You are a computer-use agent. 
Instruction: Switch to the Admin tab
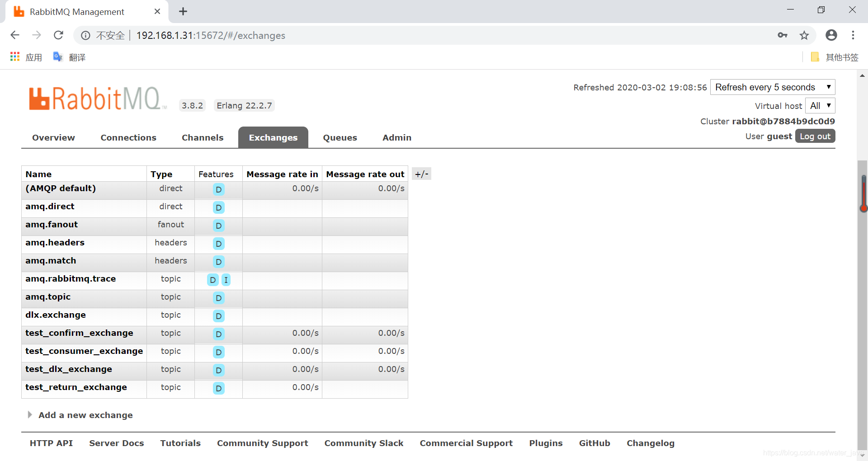coord(397,137)
